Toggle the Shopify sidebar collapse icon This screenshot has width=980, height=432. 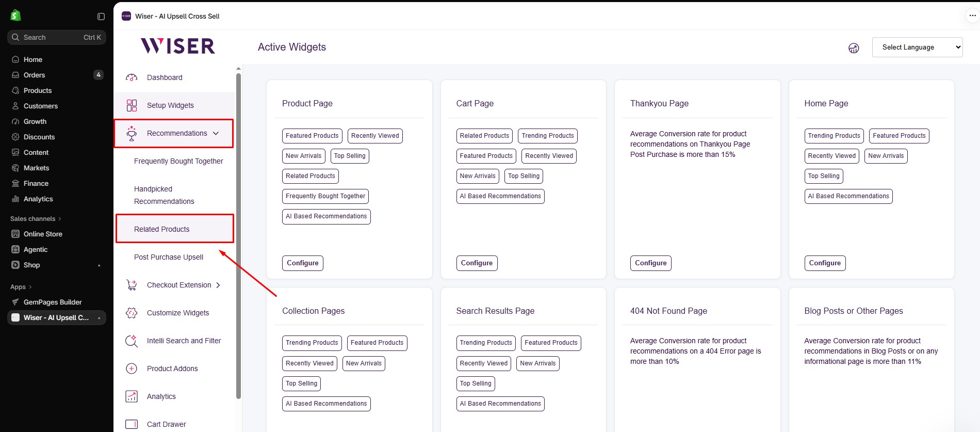tap(101, 17)
